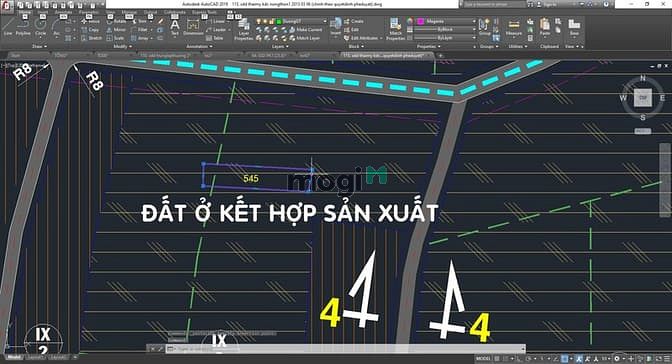Viewport: 672px width, 364px height.
Task: Choose the Scale command
Action: [115, 38]
